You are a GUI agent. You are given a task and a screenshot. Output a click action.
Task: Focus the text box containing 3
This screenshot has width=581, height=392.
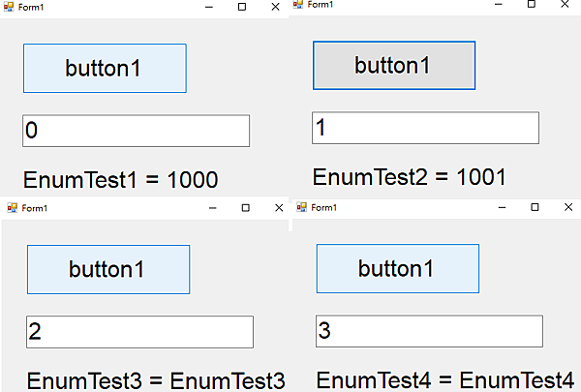click(429, 331)
